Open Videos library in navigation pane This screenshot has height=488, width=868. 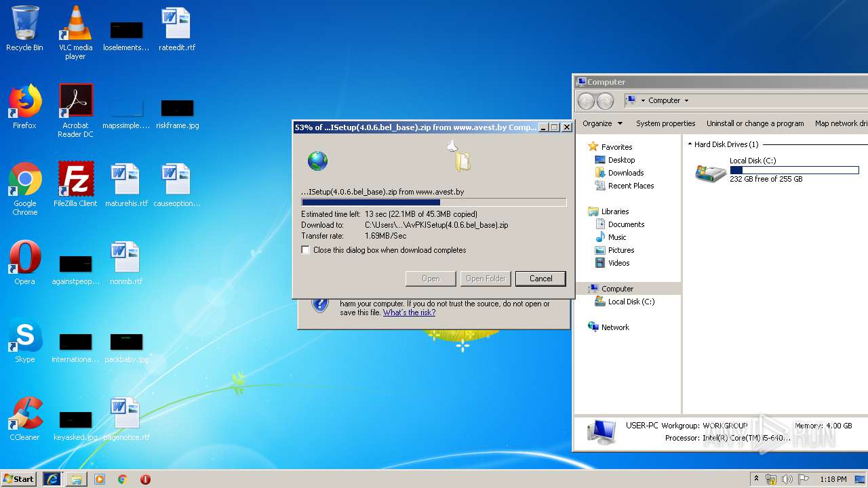[x=618, y=263]
